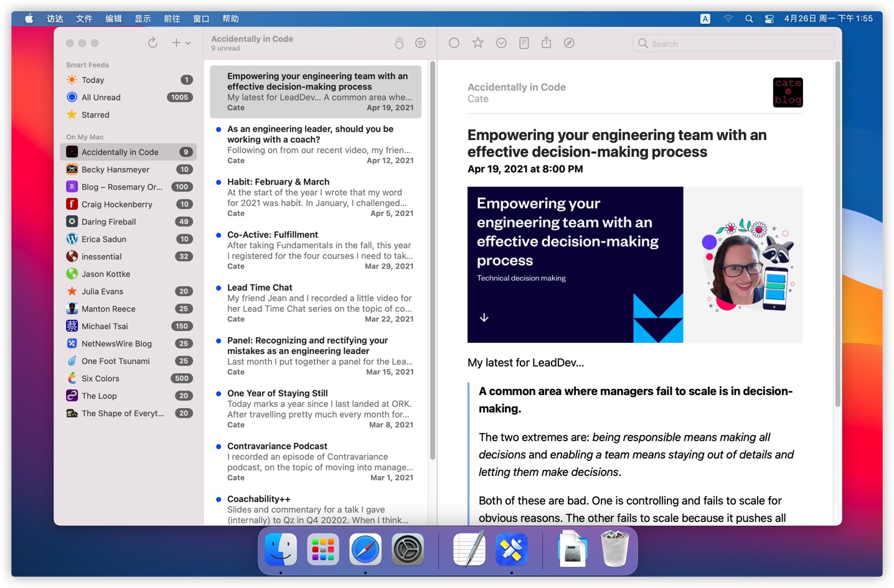894x588 pixels.
Task: Click the cate blog feed icon
Action: [x=788, y=93]
